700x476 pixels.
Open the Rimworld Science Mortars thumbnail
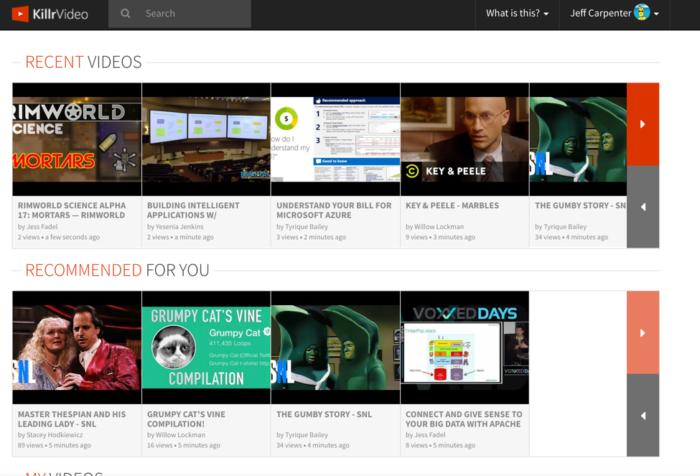click(77, 139)
